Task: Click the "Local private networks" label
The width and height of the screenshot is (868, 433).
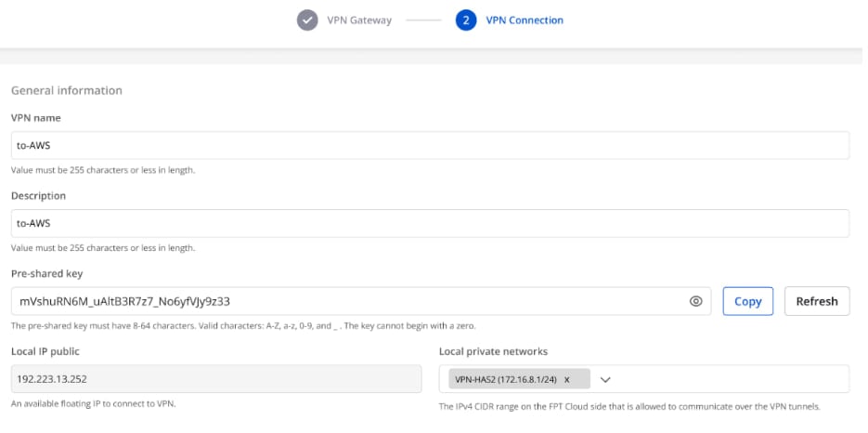Action: (493, 351)
